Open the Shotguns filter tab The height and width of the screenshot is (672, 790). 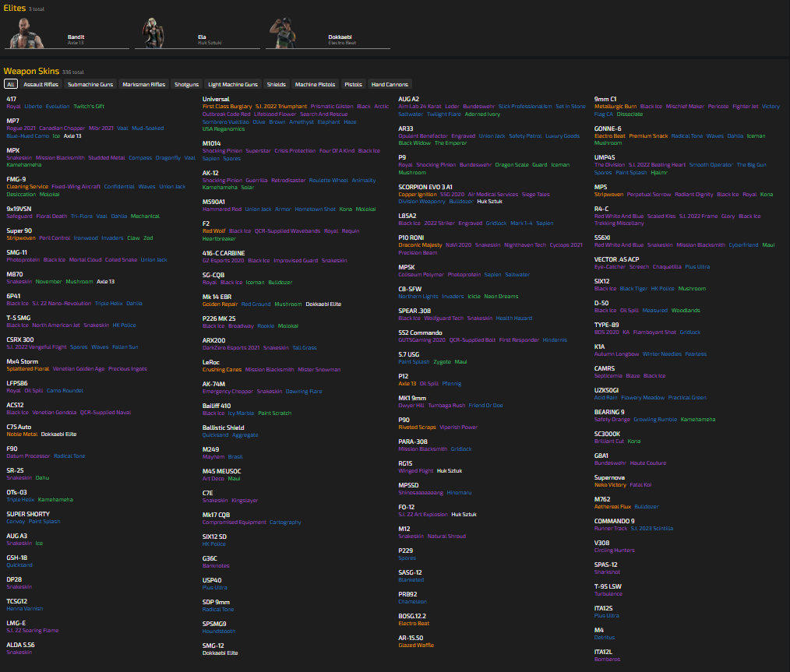point(186,84)
